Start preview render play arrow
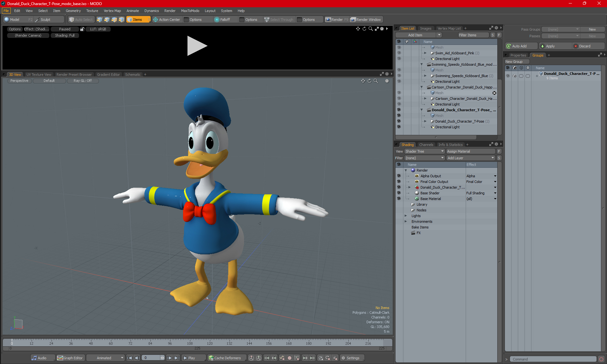 coord(197,46)
